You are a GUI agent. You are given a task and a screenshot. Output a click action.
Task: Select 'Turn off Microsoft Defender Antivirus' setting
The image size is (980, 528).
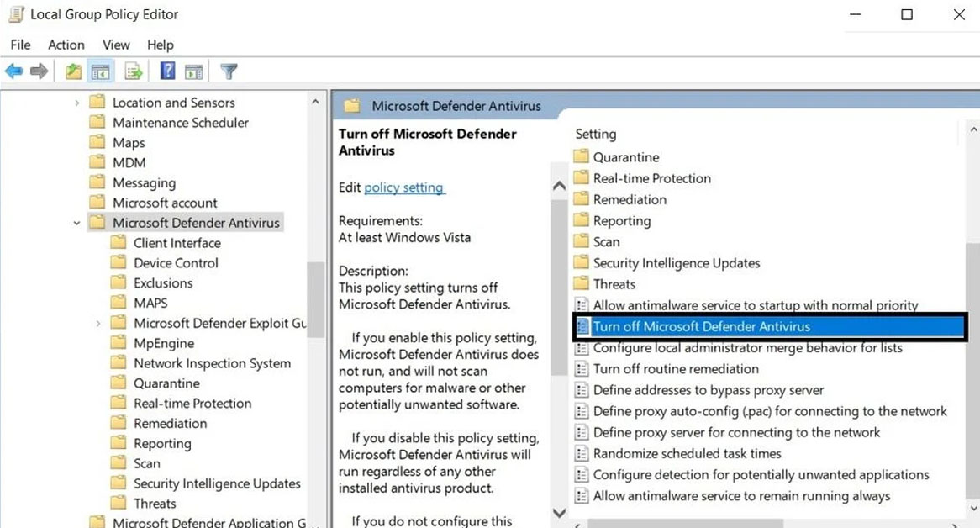[702, 327]
